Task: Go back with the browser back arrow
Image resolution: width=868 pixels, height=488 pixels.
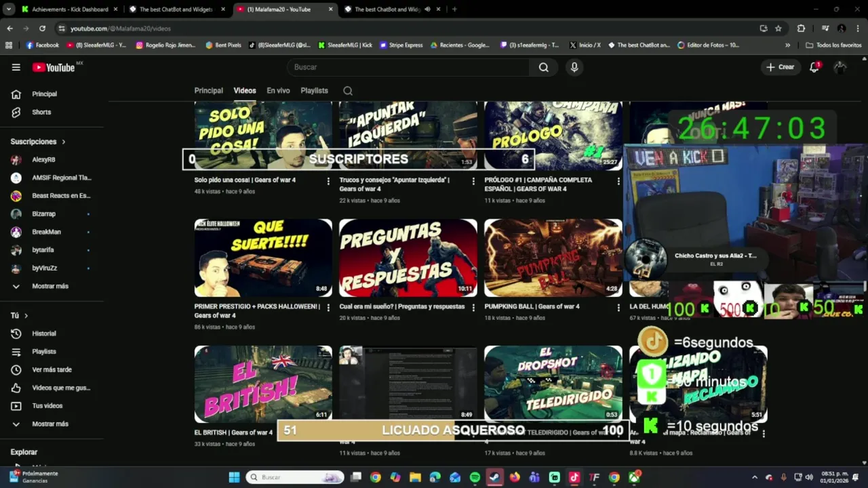Action: 9,28
